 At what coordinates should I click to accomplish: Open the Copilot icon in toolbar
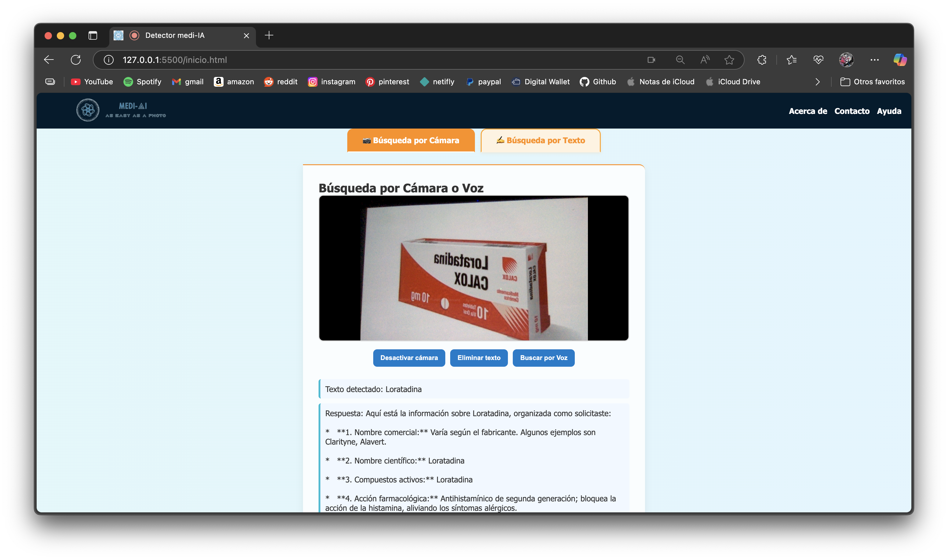click(900, 60)
